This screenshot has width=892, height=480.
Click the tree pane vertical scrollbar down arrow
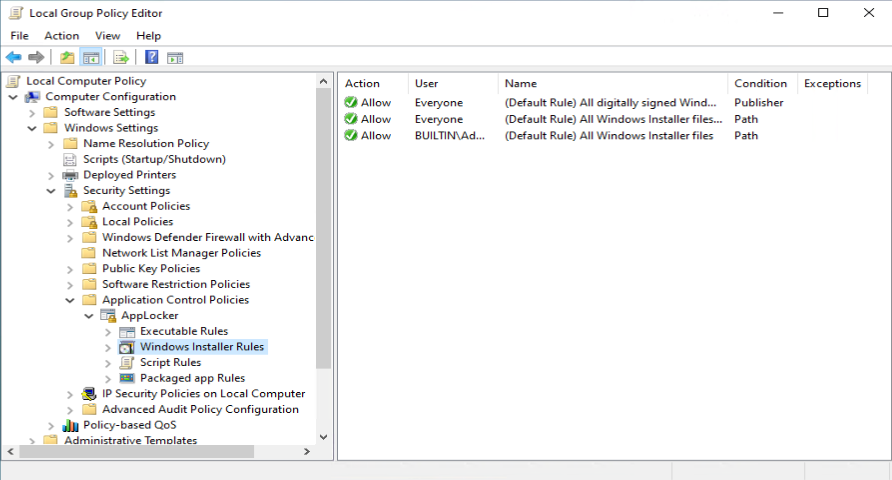[323, 437]
